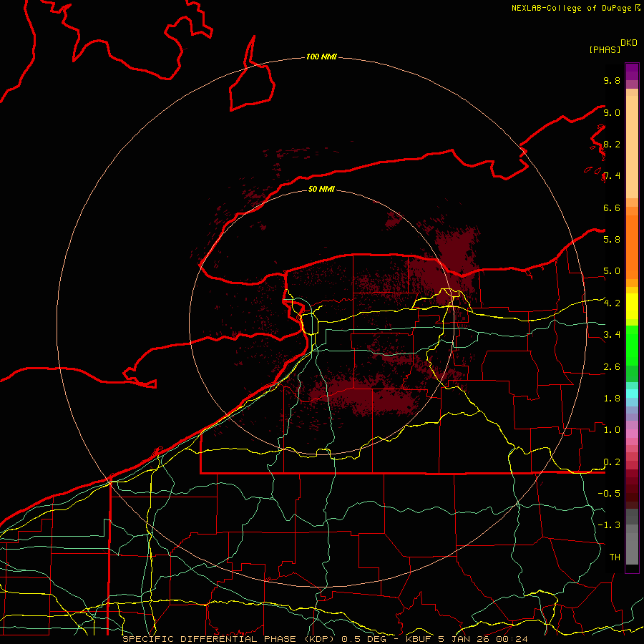Image resolution: width=644 pixels, height=644 pixels.
Task: Click the 5.0 legend value
Action: (x=612, y=271)
